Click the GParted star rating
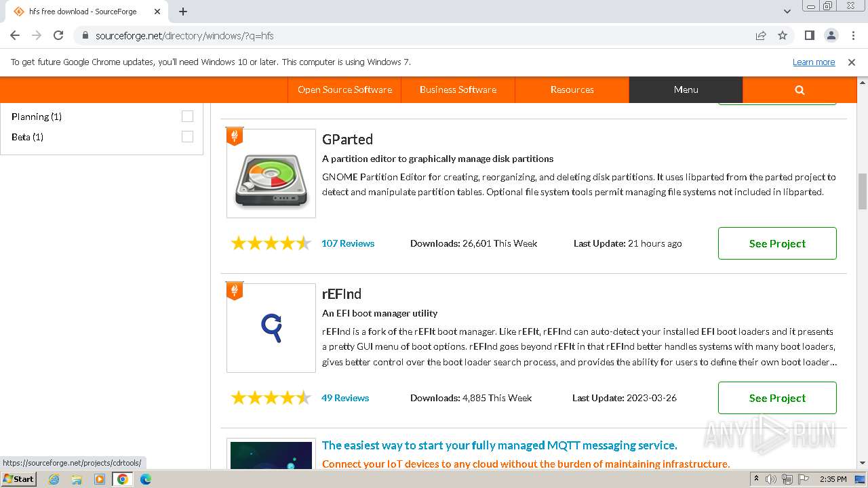Image resolution: width=868 pixels, height=488 pixels. click(x=271, y=243)
